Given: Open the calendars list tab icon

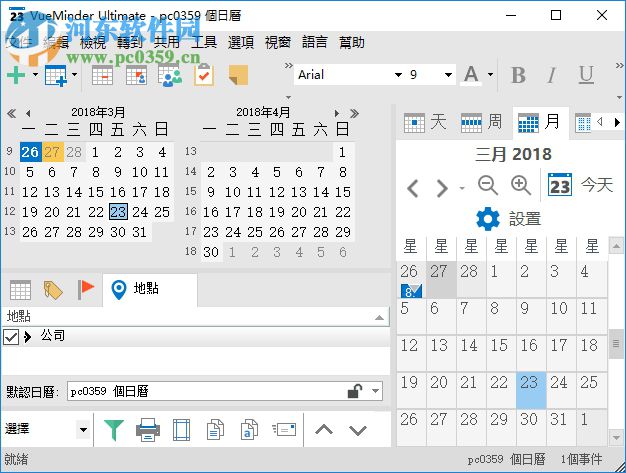Looking at the screenshot, I should tap(20, 290).
